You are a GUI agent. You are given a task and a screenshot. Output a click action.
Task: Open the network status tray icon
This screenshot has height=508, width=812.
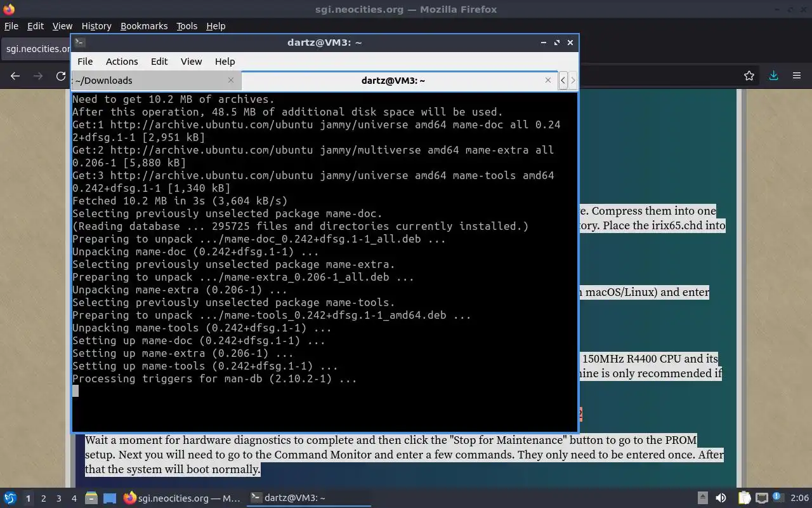pos(762,498)
